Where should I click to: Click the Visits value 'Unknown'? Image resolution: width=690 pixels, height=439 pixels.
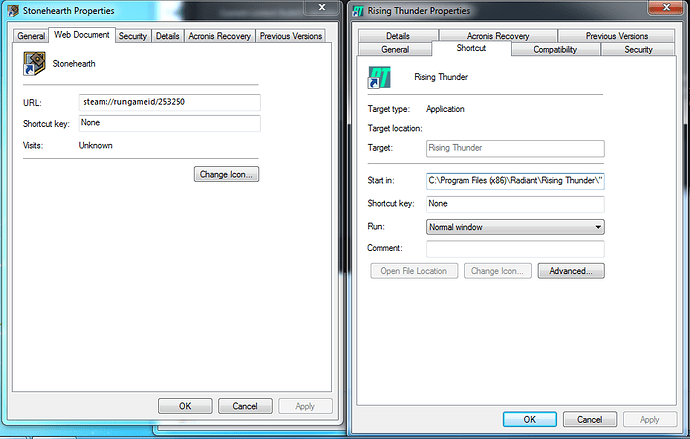click(95, 146)
